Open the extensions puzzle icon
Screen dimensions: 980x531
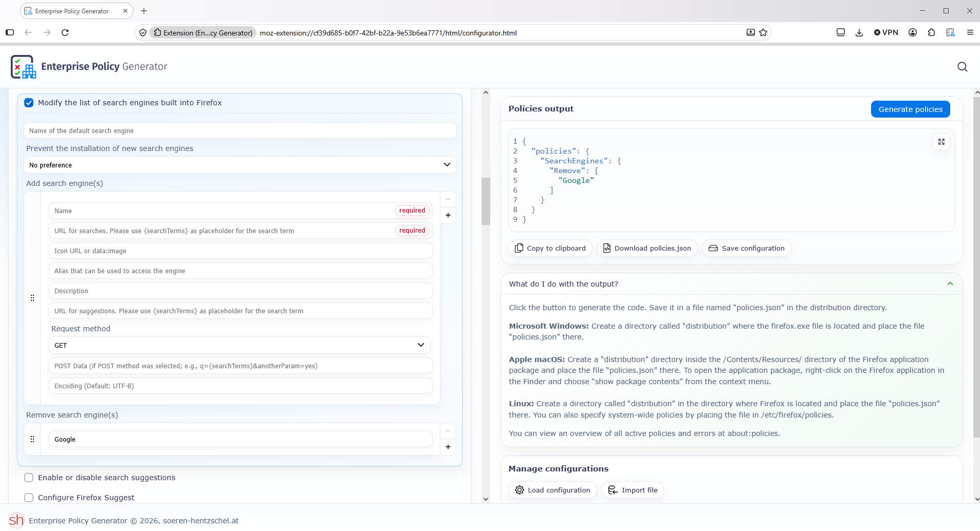point(932,32)
